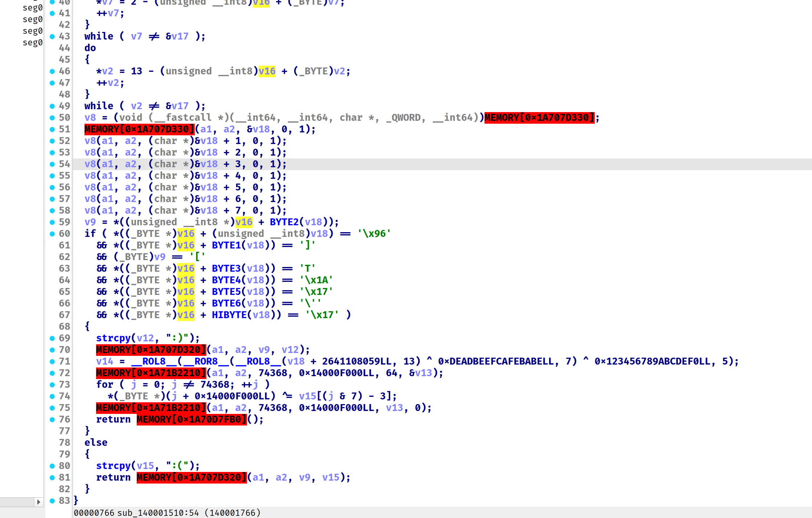Click v9 variable on line 59
812x518 pixels.
tap(90, 222)
